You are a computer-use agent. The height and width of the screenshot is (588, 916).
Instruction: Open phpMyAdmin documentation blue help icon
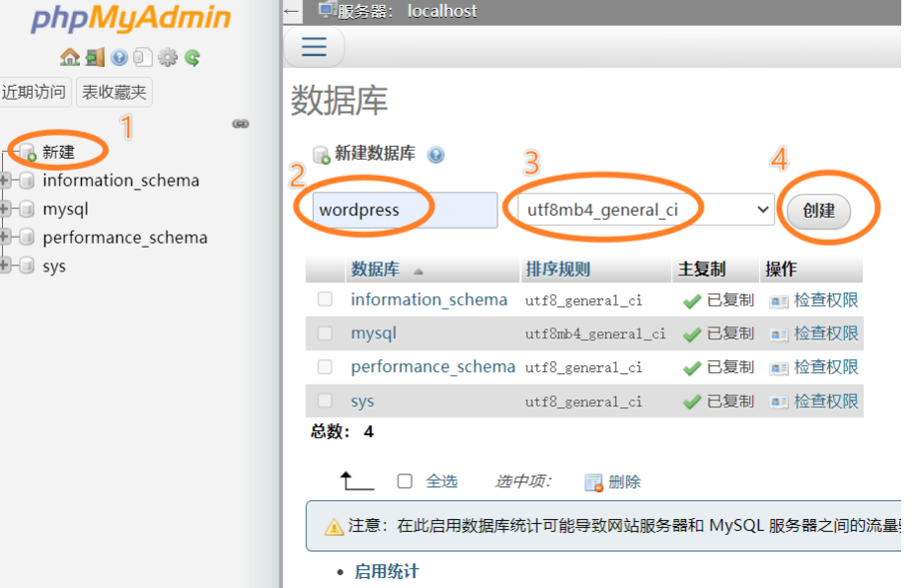[119, 57]
